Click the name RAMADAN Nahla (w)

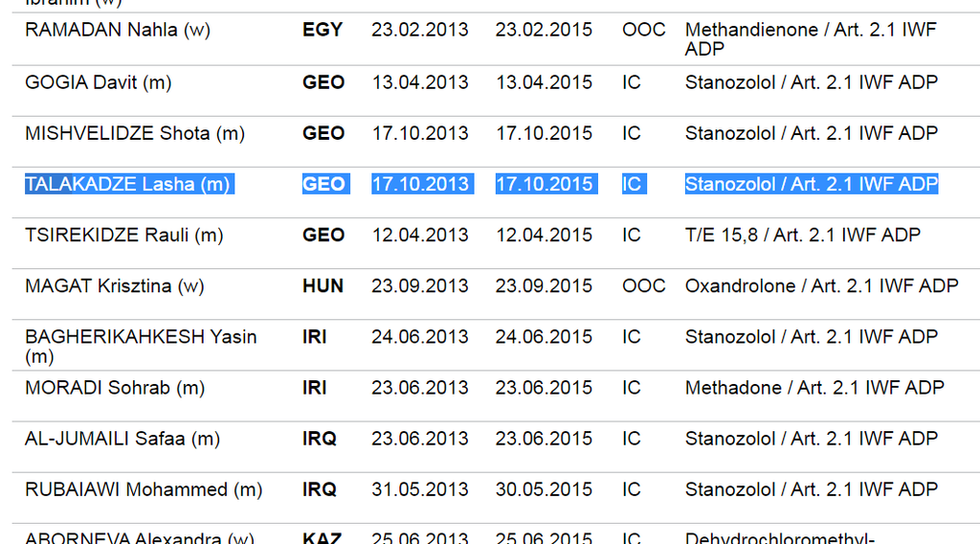117,30
